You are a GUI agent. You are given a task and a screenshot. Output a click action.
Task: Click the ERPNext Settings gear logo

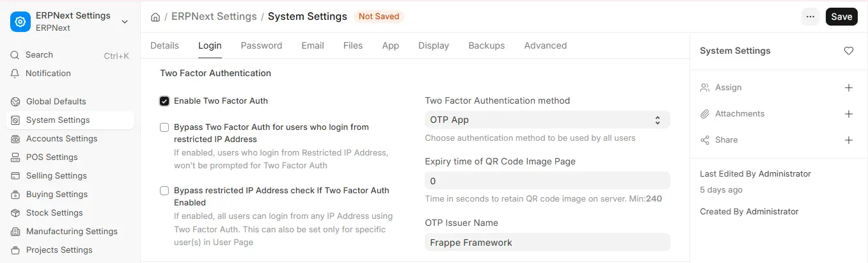[x=20, y=21]
